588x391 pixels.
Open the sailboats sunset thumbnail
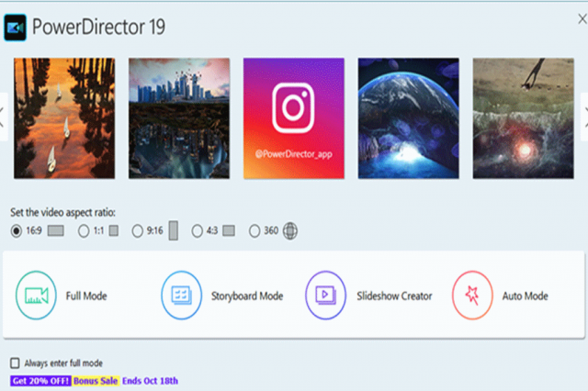pyautogui.click(x=64, y=118)
